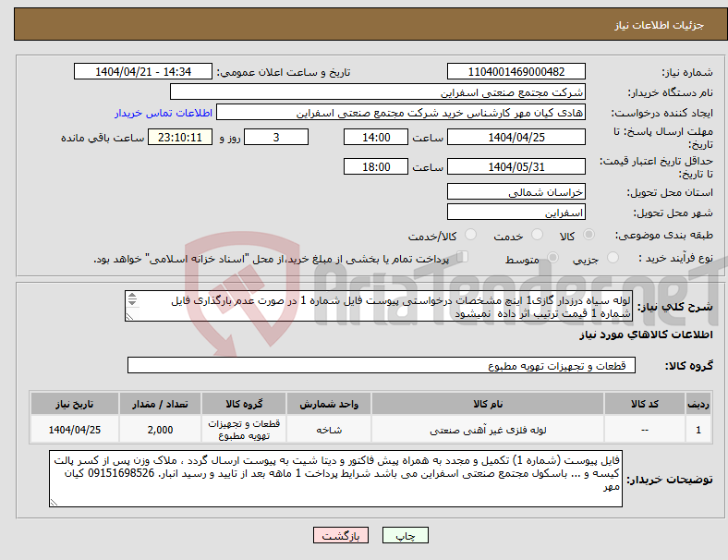Click the deadline time 14:00 field
Screen dimensions: 728x560
[x=376, y=138]
